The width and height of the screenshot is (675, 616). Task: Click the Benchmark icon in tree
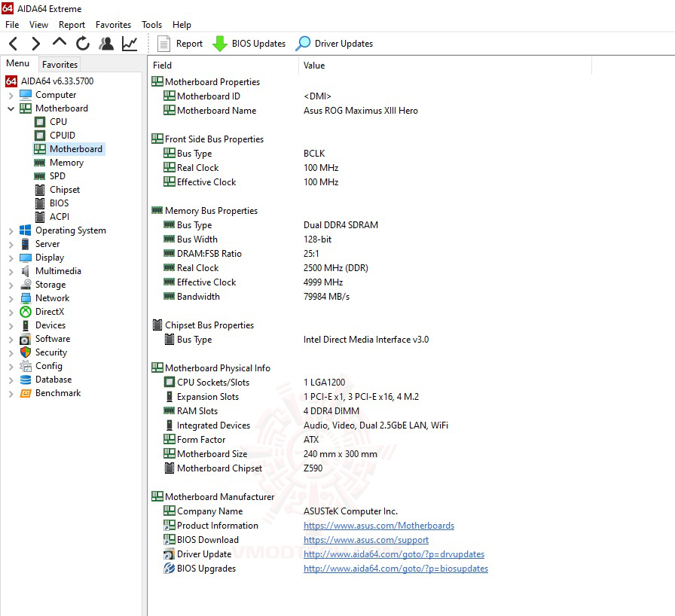26,393
